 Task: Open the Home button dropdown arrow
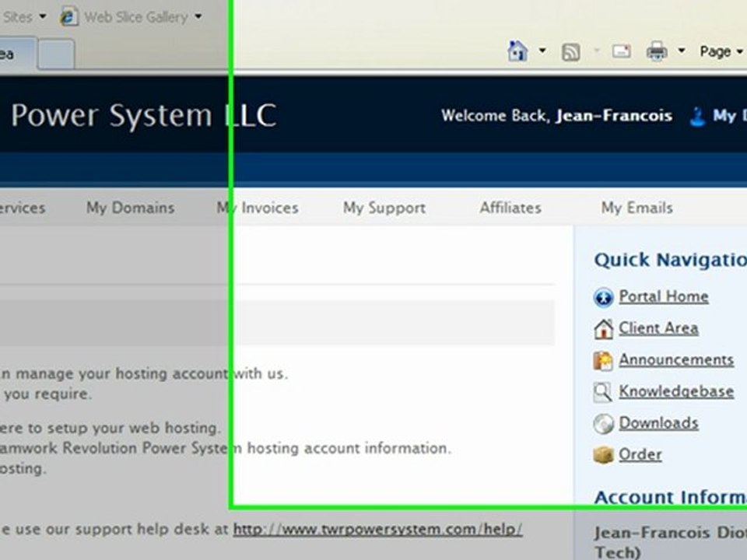542,51
